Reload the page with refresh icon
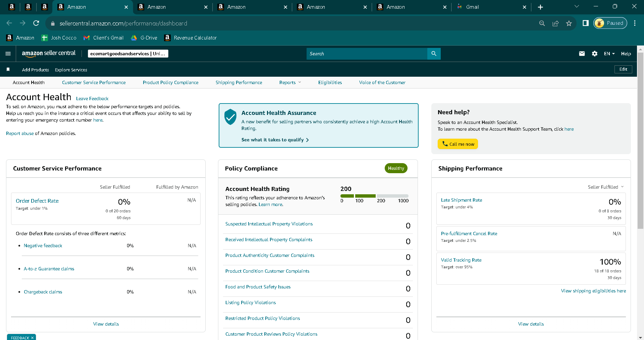644x340 pixels. click(36, 23)
